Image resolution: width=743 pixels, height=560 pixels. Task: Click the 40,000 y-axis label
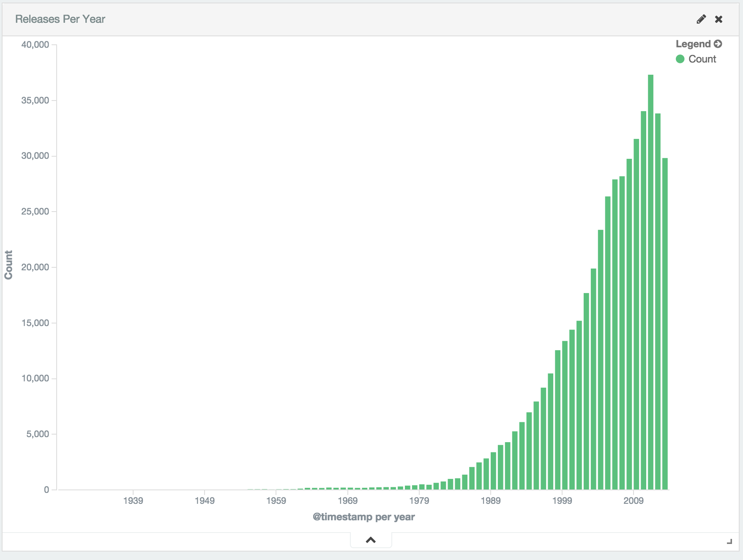(x=35, y=45)
